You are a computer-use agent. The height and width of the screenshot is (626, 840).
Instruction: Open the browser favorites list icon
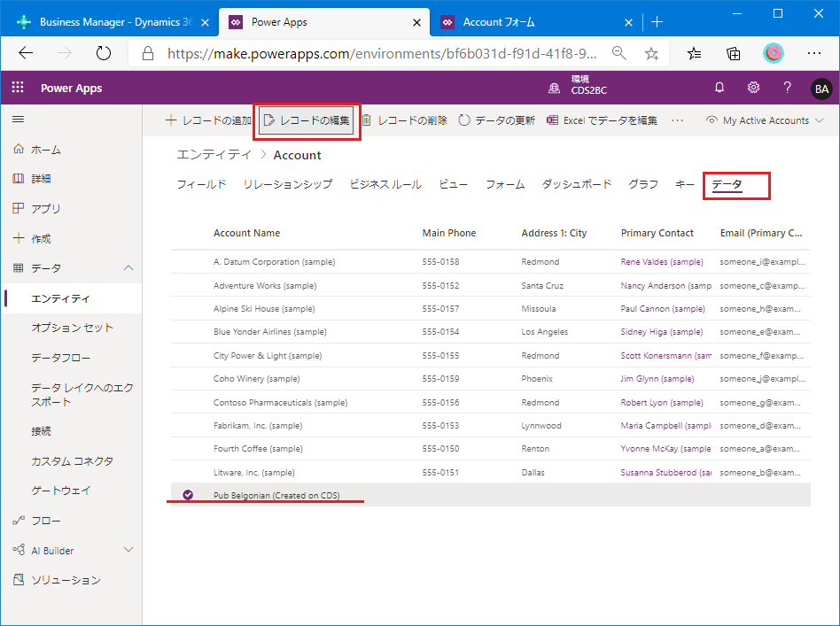(695, 53)
